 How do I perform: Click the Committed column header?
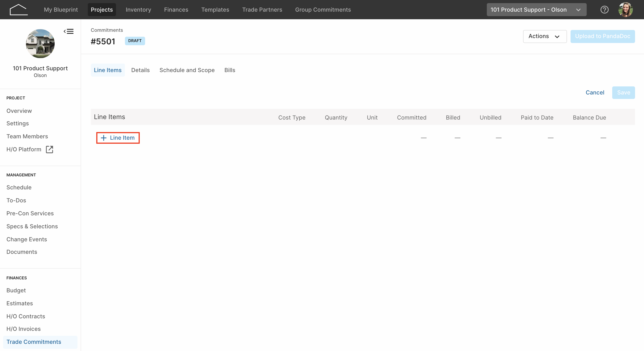click(x=412, y=118)
